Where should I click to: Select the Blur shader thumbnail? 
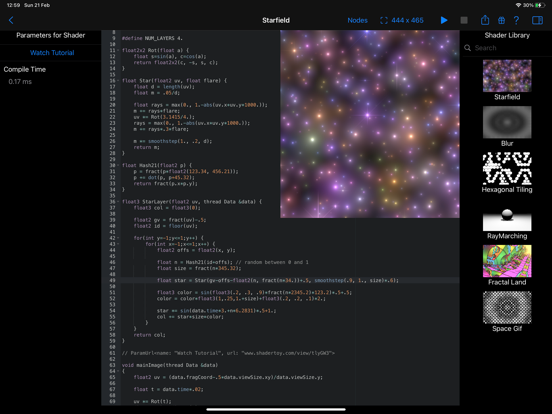[507, 122]
